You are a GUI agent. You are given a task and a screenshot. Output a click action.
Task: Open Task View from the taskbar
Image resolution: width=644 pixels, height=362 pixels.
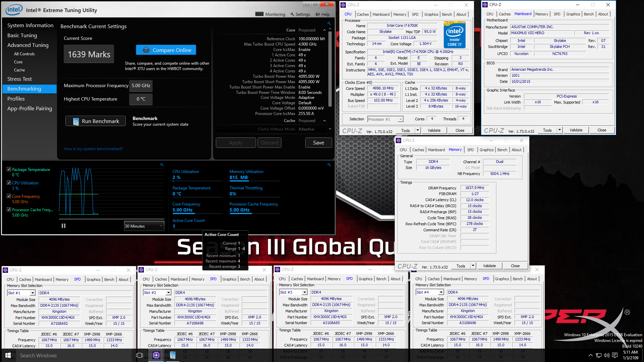(140, 355)
